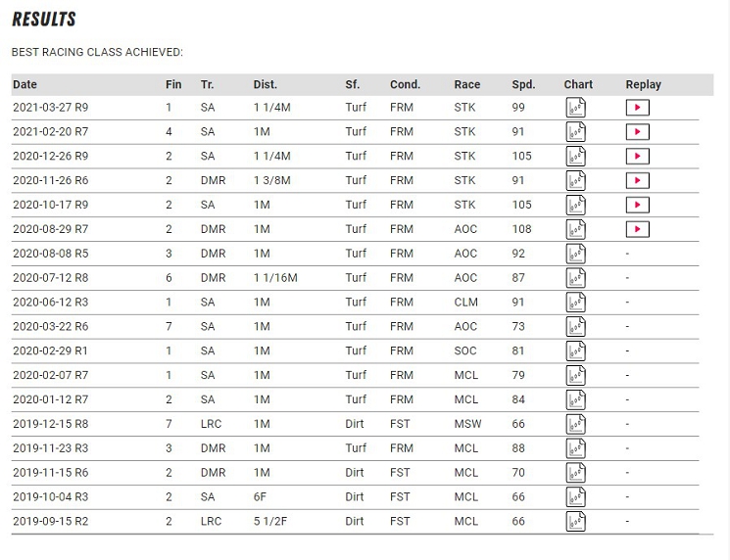Play replay of 2020-12-26 R9 race

[x=637, y=157]
